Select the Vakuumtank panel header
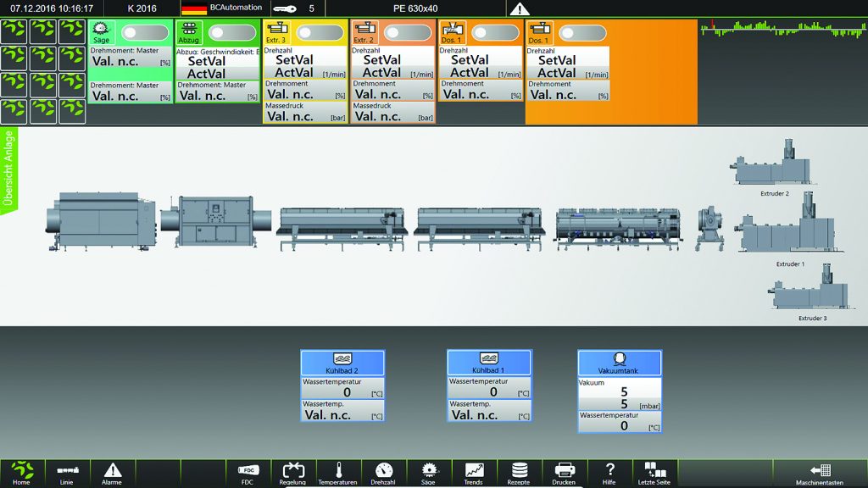Viewport: 868px width, 488px height. point(620,363)
